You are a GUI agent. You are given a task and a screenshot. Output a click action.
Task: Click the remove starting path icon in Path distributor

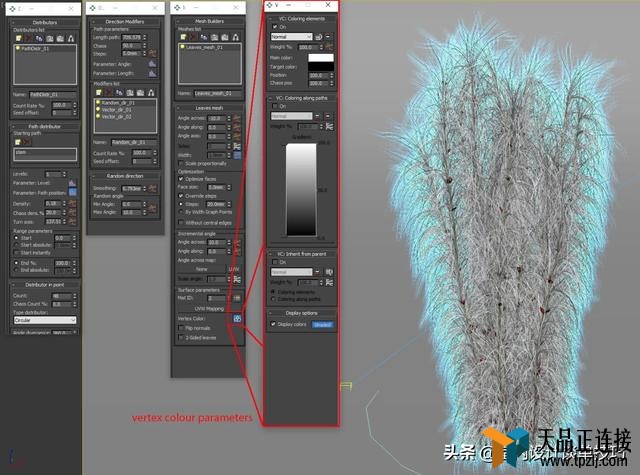point(27,142)
